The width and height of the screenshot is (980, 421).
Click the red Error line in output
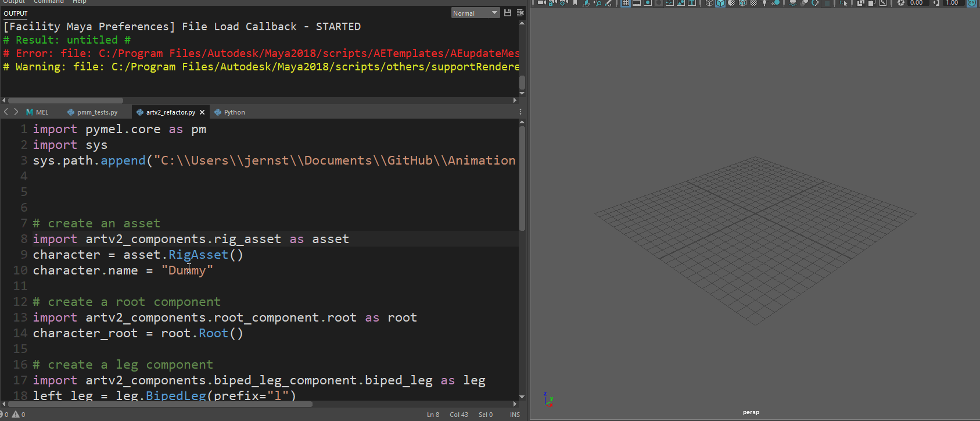point(260,53)
